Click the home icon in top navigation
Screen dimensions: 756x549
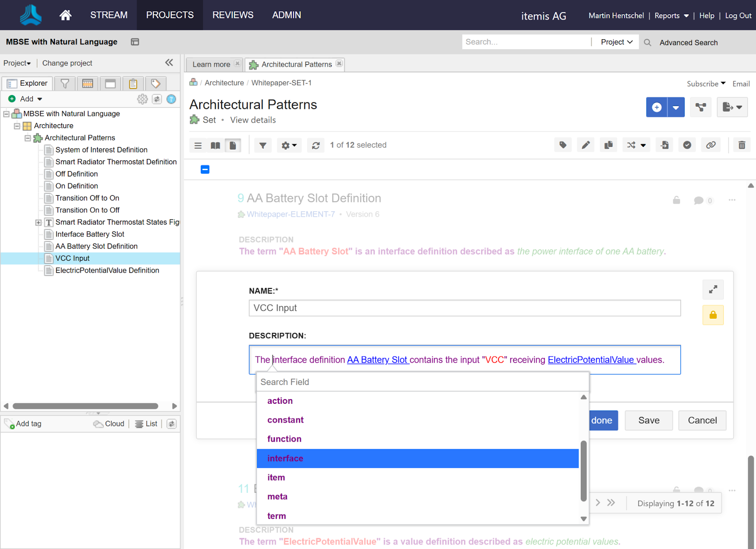pos(65,15)
